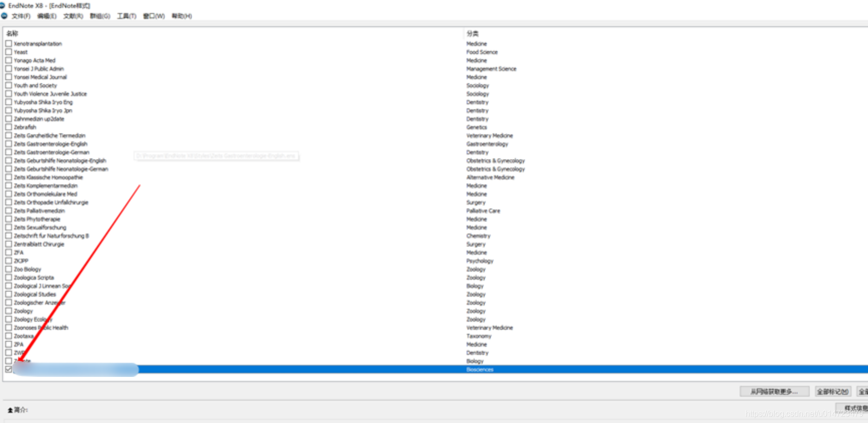Image resolution: width=868 pixels, height=423 pixels.
Task: Sort by the 名称 column header
Action: pos(12,34)
